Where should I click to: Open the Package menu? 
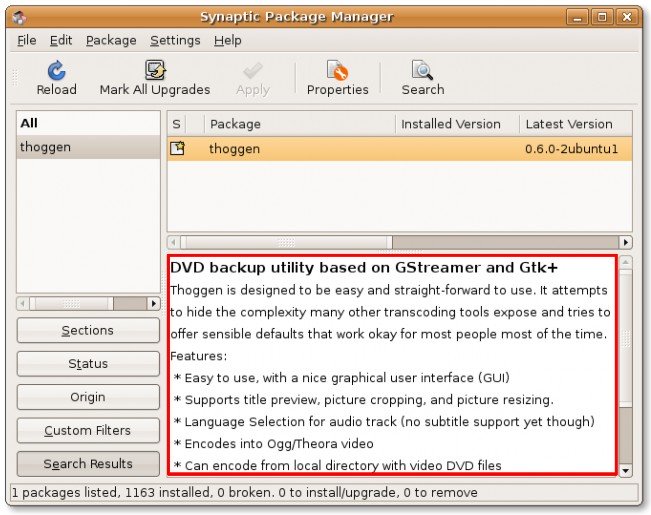pyautogui.click(x=111, y=40)
